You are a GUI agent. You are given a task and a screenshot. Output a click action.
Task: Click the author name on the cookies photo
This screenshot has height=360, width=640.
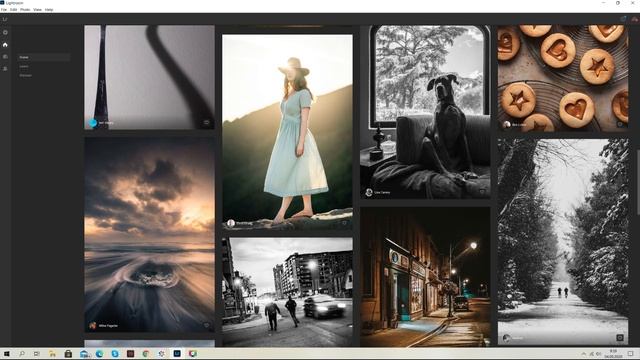[x=519, y=124]
